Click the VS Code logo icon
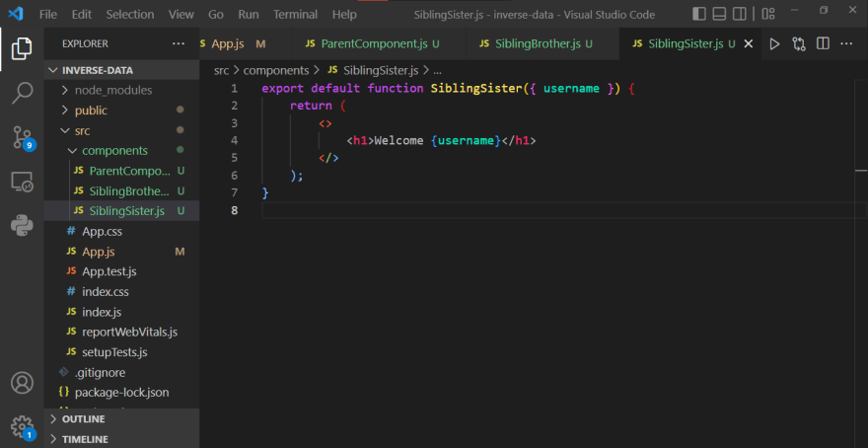Screen dimensions: 868x448 coord(15,14)
